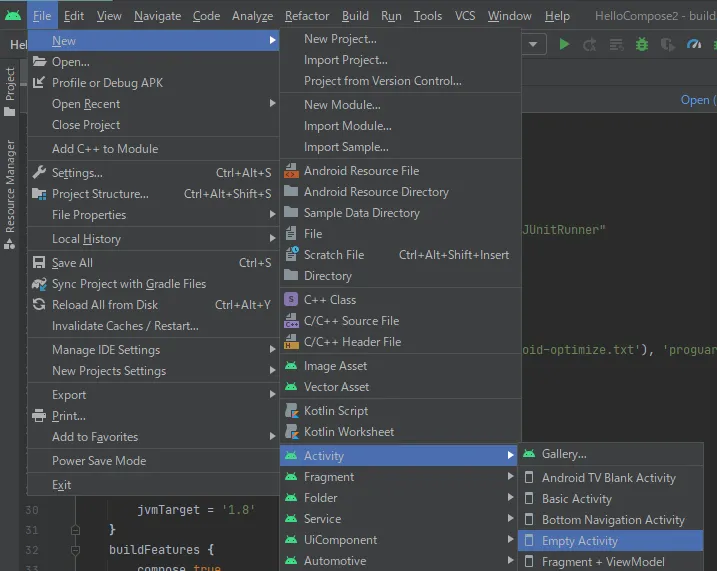Select Kotlin Script from New submenu
Image resolution: width=717 pixels, height=571 pixels.
tap(336, 411)
